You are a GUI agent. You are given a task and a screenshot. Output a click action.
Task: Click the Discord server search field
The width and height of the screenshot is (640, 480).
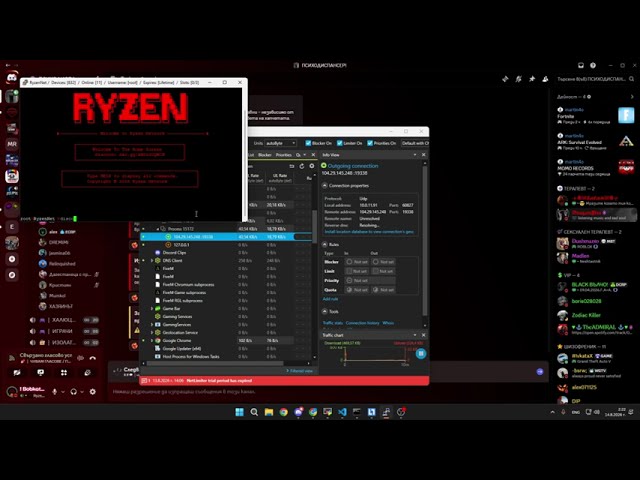click(x=595, y=79)
